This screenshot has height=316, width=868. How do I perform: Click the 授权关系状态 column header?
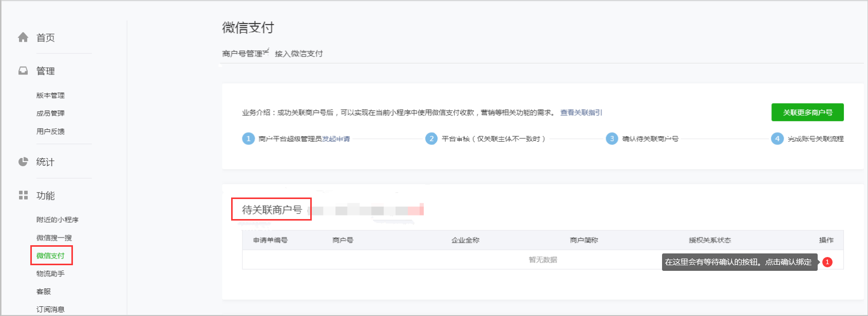pyautogui.click(x=710, y=240)
